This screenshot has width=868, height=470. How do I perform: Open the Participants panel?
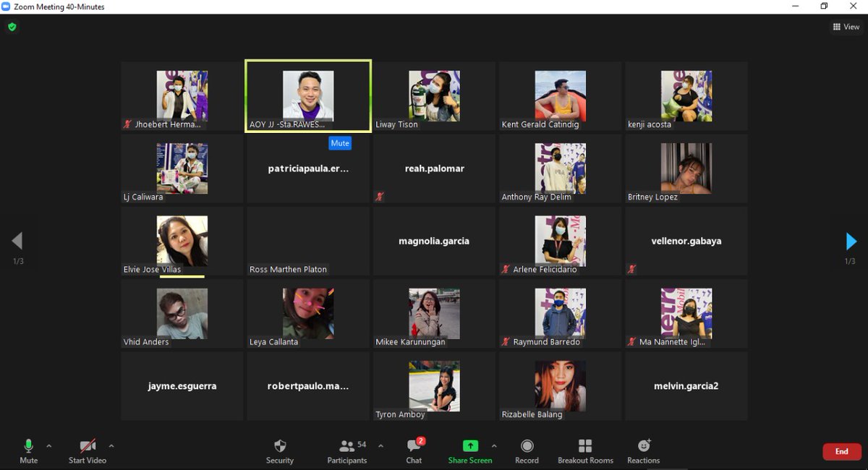coord(347,451)
